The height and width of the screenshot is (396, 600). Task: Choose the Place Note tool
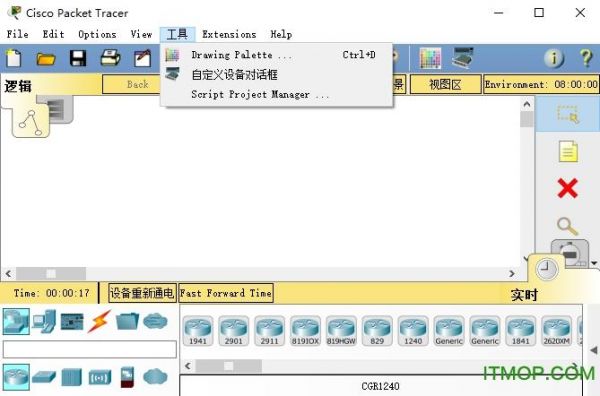[568, 152]
